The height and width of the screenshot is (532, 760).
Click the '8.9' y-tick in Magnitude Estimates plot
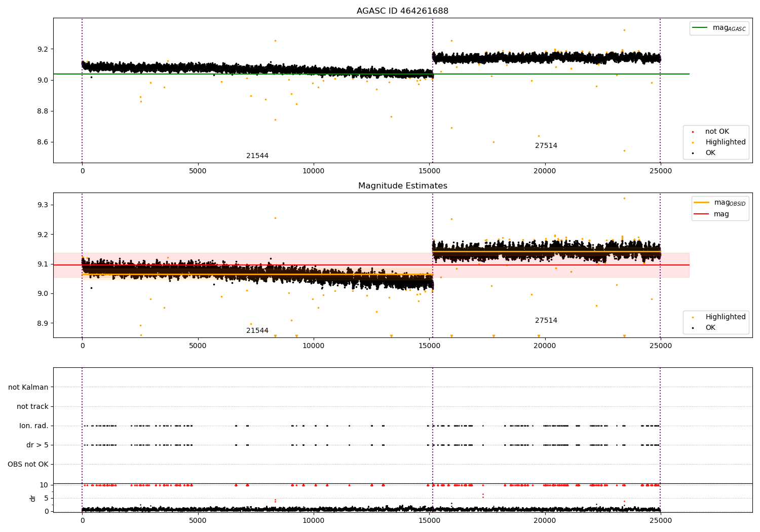[x=43, y=324]
